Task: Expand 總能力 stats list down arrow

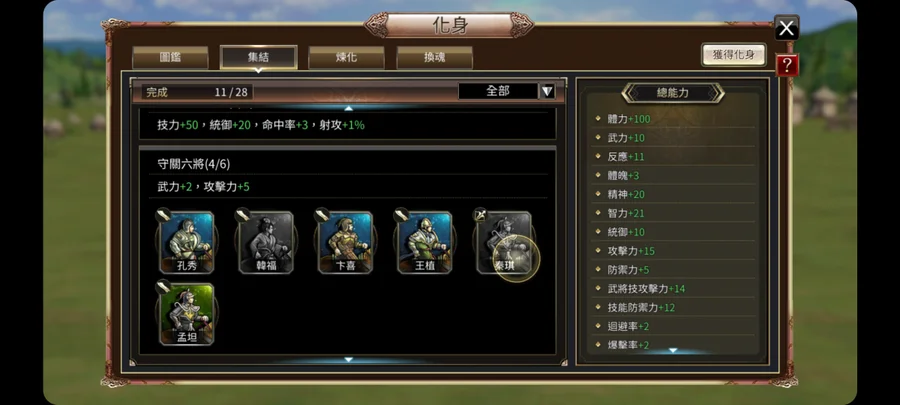Action: pos(673,350)
